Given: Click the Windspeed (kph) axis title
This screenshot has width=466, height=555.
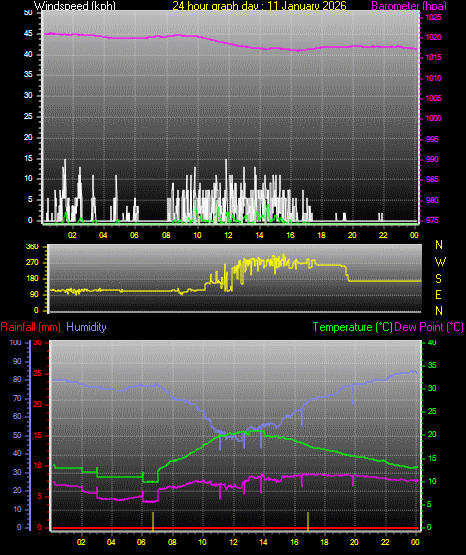Looking at the screenshot, I should pos(75,5).
